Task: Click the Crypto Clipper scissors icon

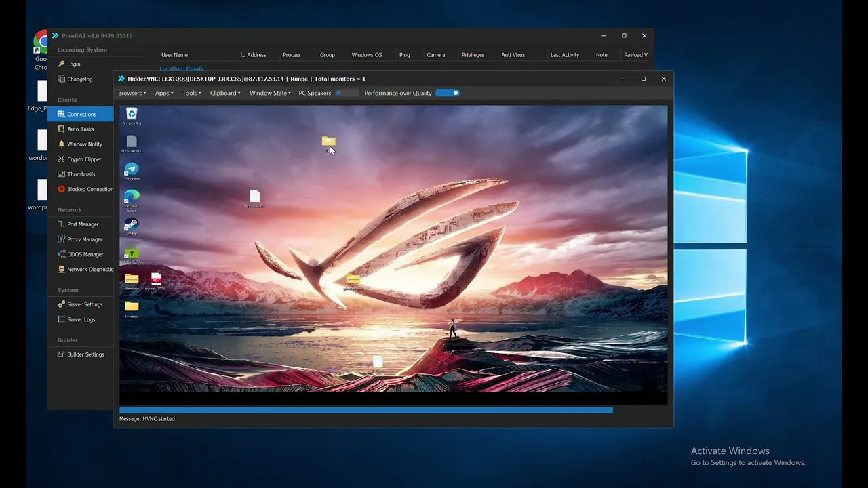Action: (61, 159)
